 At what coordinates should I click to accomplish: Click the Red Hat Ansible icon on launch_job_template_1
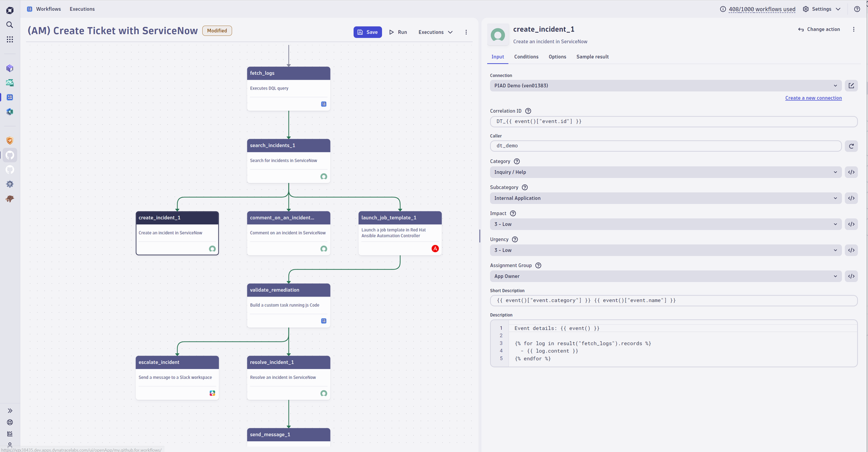pos(435,249)
